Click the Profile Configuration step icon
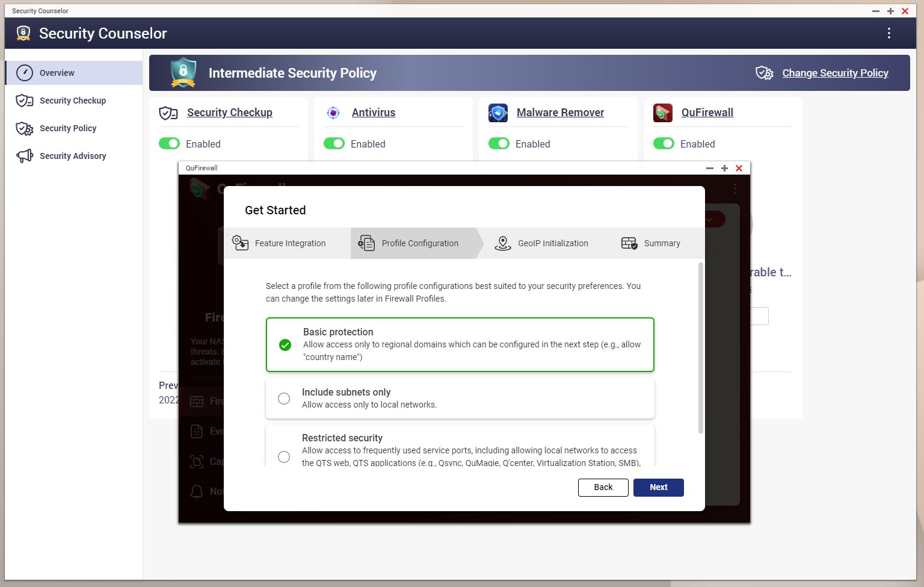924x587 pixels. 366,243
